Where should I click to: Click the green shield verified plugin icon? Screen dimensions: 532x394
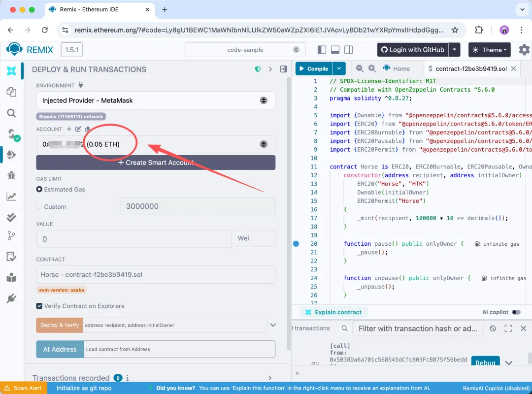[x=258, y=69]
